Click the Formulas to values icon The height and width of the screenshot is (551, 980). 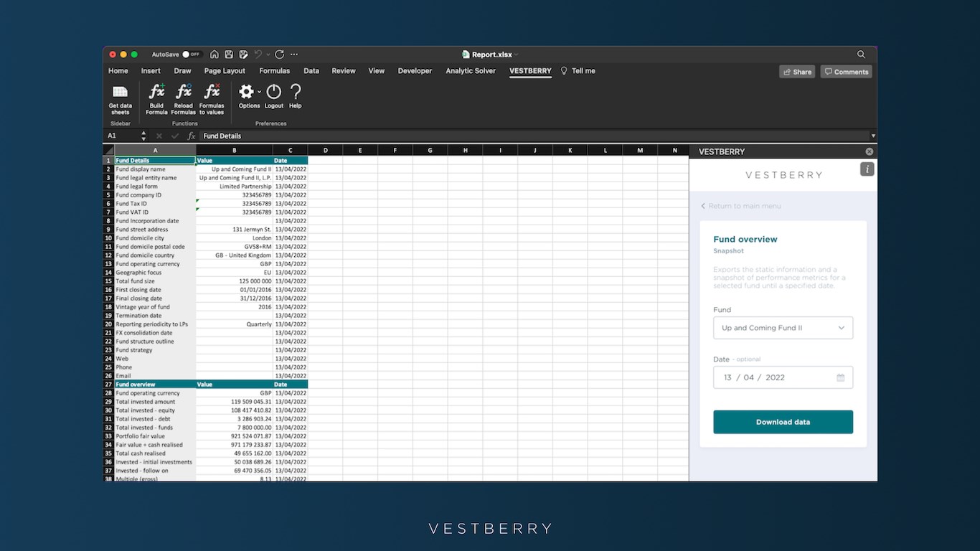pos(212,91)
